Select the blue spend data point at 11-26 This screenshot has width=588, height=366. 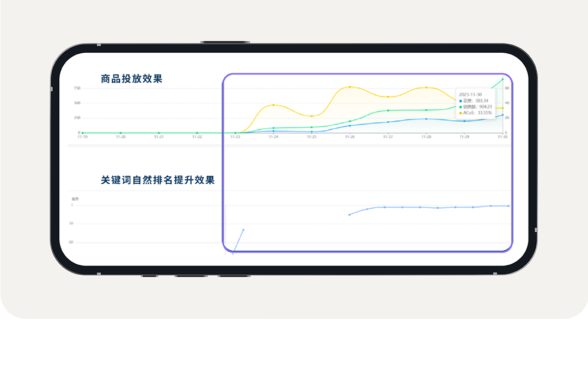point(350,126)
